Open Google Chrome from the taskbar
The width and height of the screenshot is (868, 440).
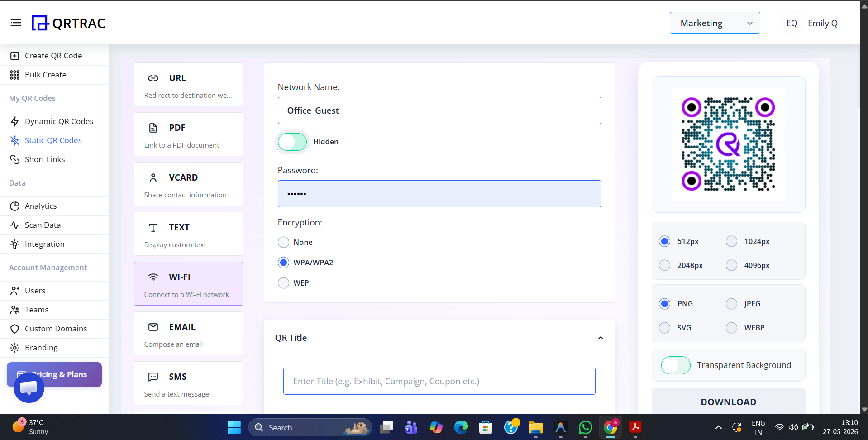pyautogui.click(x=610, y=427)
